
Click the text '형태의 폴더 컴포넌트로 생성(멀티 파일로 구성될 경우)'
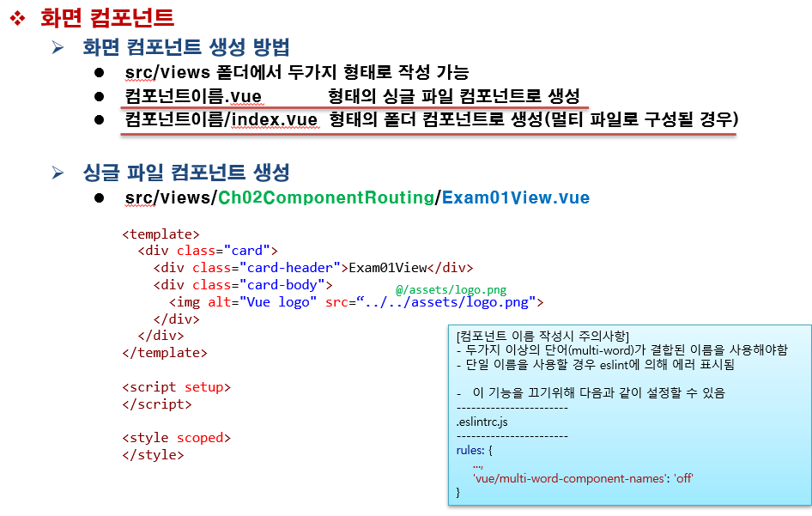coord(534,119)
